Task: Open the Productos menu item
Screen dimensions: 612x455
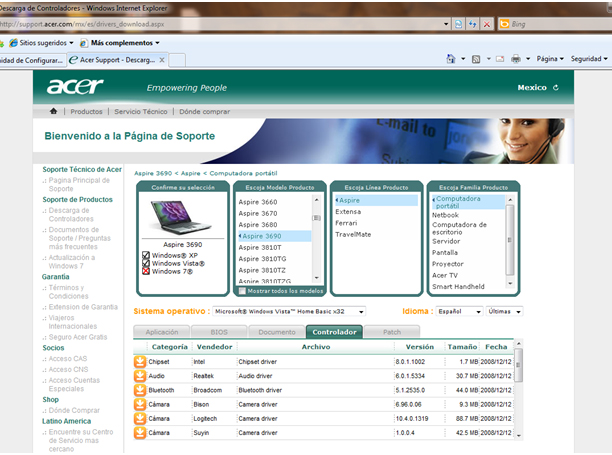Action: 86,112
